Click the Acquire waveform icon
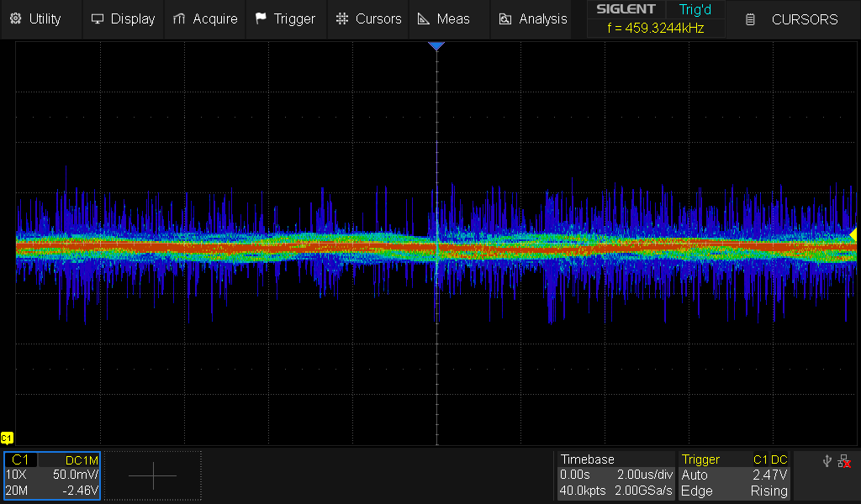Screen dimensions: 861x504 (178, 18)
